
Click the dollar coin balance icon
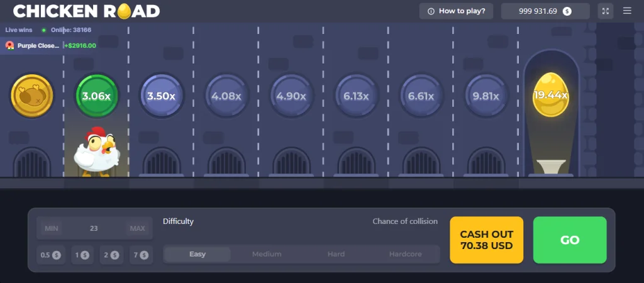tap(567, 11)
